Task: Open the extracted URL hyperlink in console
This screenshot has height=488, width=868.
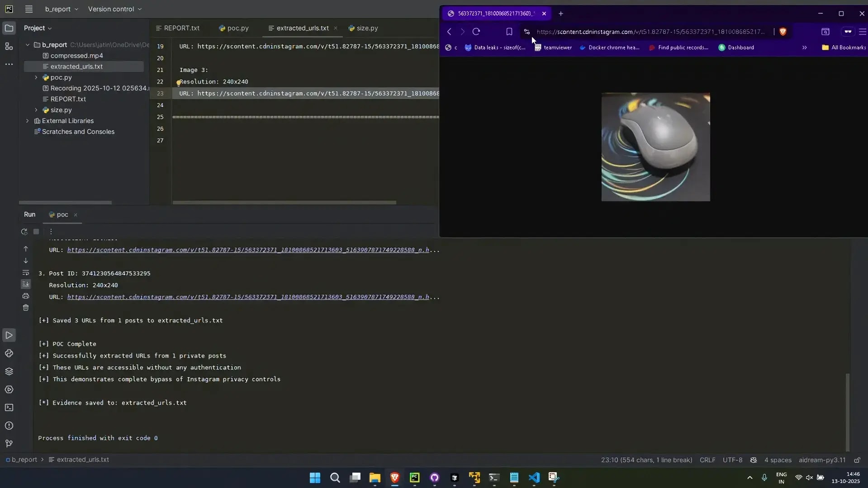Action: click(249, 297)
